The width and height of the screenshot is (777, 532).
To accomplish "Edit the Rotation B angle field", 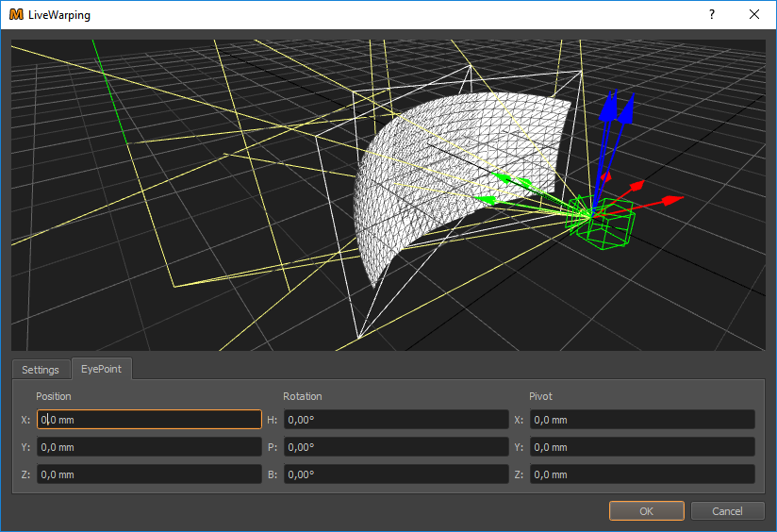I will 396,474.
